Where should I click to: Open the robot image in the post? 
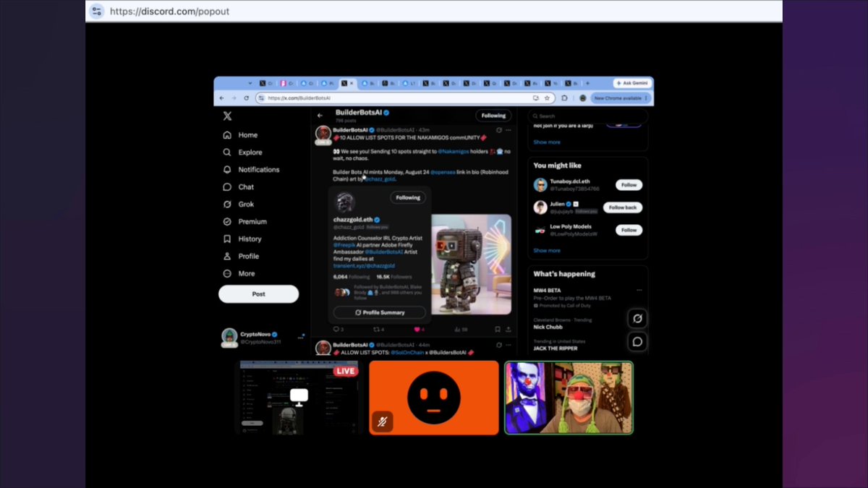(472, 265)
